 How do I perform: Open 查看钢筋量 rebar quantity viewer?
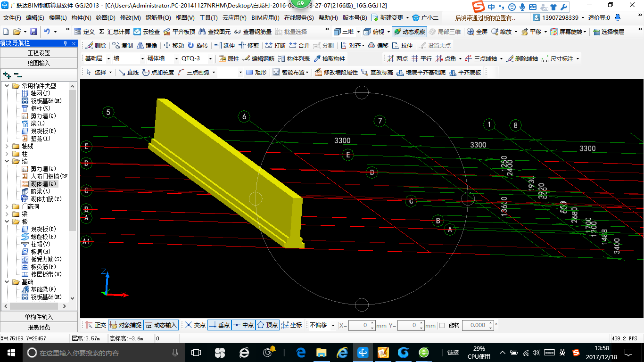tap(253, 32)
